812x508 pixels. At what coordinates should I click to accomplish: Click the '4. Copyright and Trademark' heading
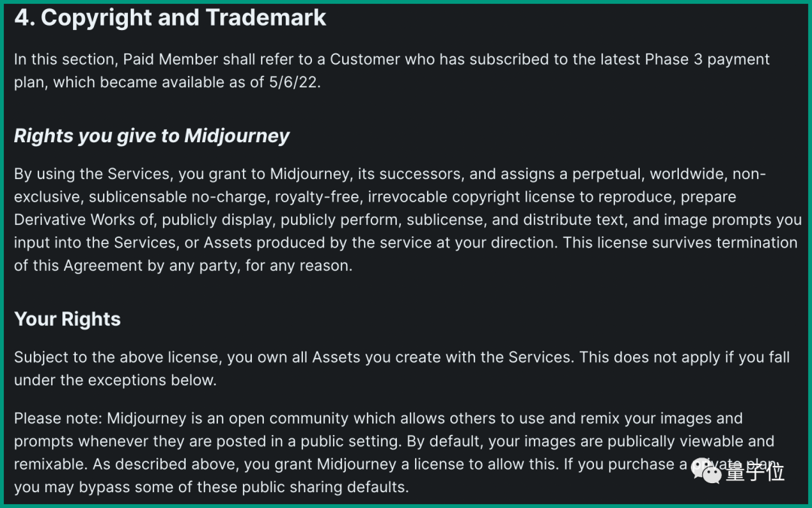coord(171,19)
